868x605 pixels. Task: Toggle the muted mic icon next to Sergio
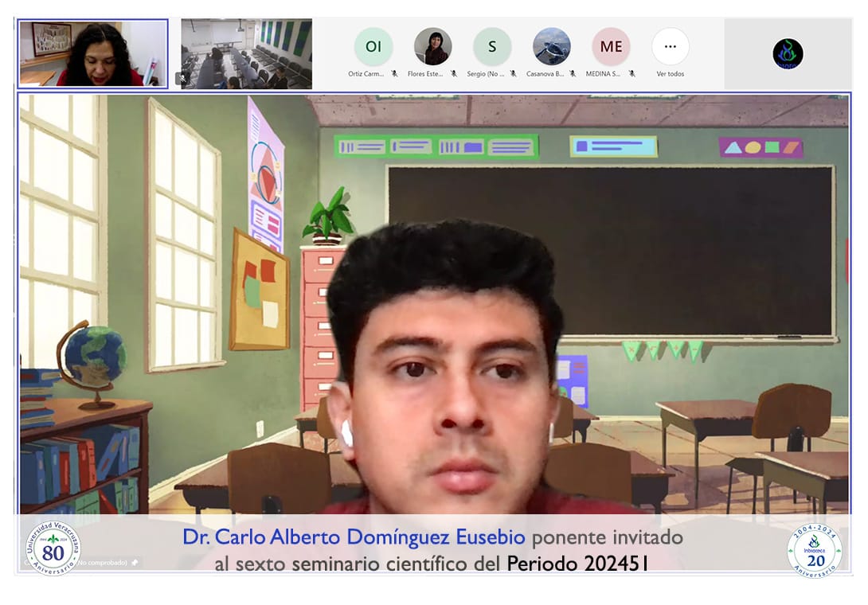[x=513, y=74]
